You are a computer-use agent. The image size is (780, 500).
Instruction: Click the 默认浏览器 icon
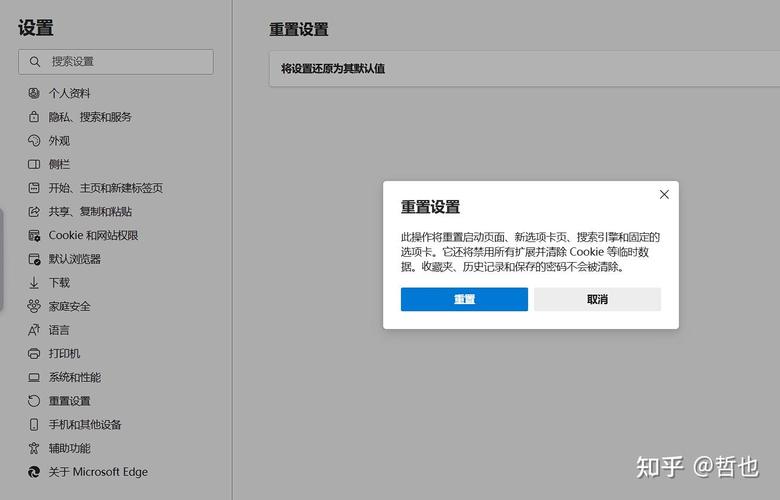(x=34, y=259)
